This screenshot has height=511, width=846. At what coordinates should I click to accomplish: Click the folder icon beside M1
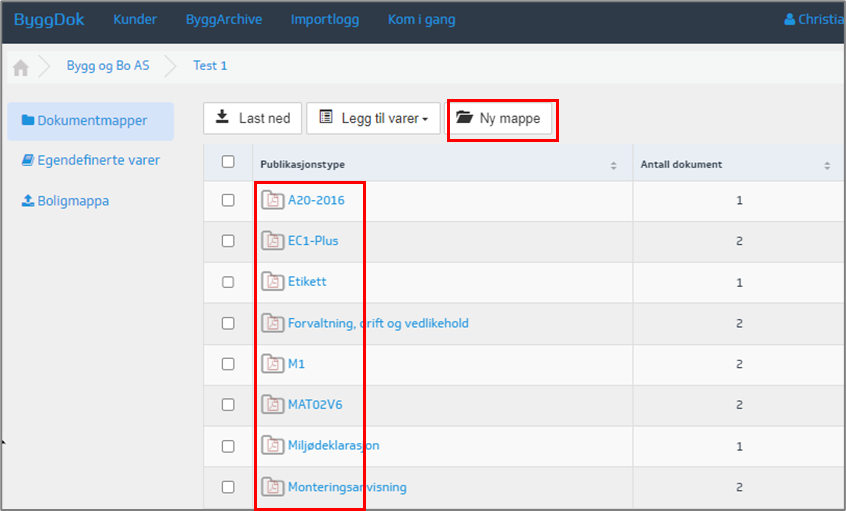click(x=272, y=364)
